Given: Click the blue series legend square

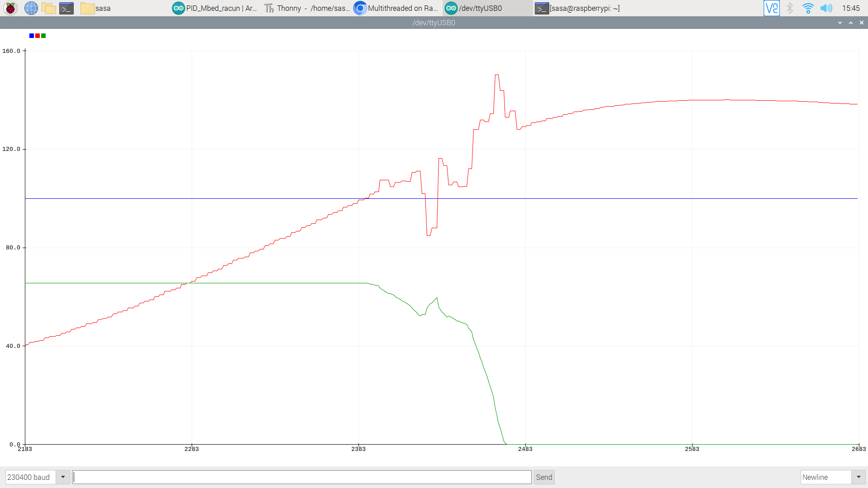Looking at the screenshot, I should click(32, 36).
